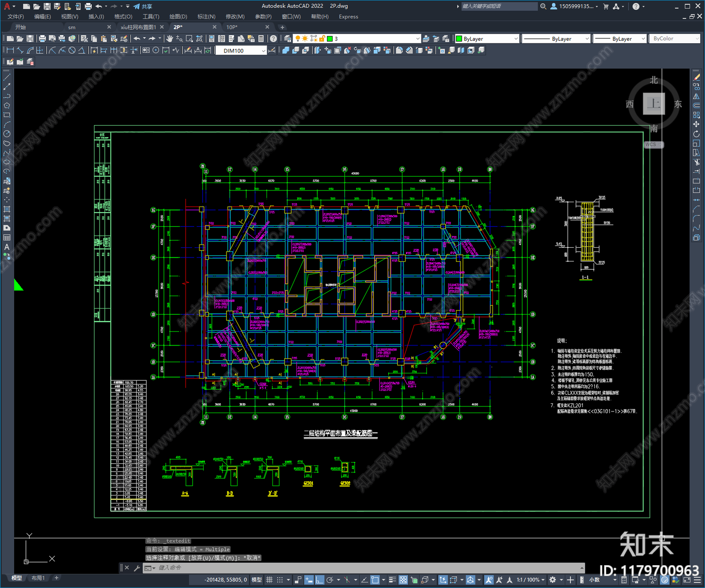
Task: Switch to 布局1 layout tab
Action: tap(38, 578)
